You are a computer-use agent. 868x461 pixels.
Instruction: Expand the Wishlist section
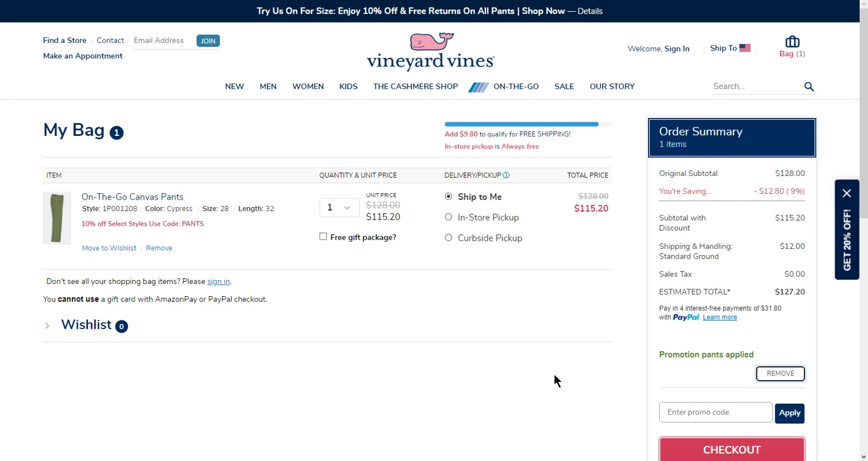[x=47, y=326]
